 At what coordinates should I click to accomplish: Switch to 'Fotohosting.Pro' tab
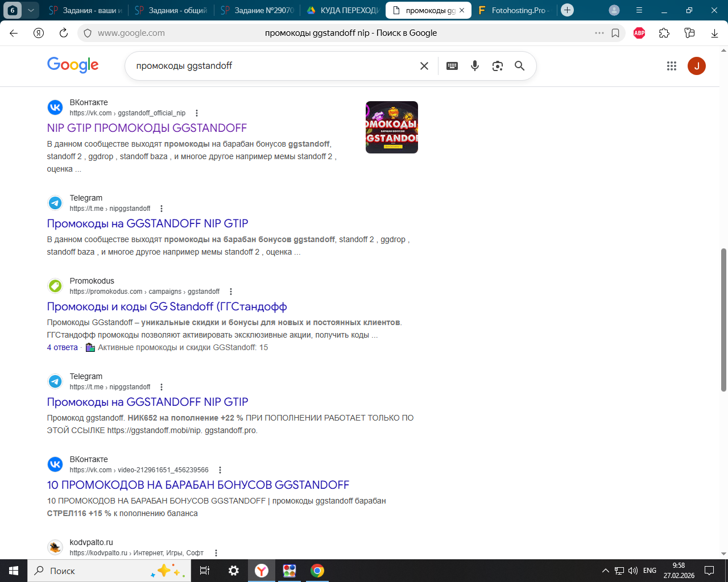(x=514, y=10)
